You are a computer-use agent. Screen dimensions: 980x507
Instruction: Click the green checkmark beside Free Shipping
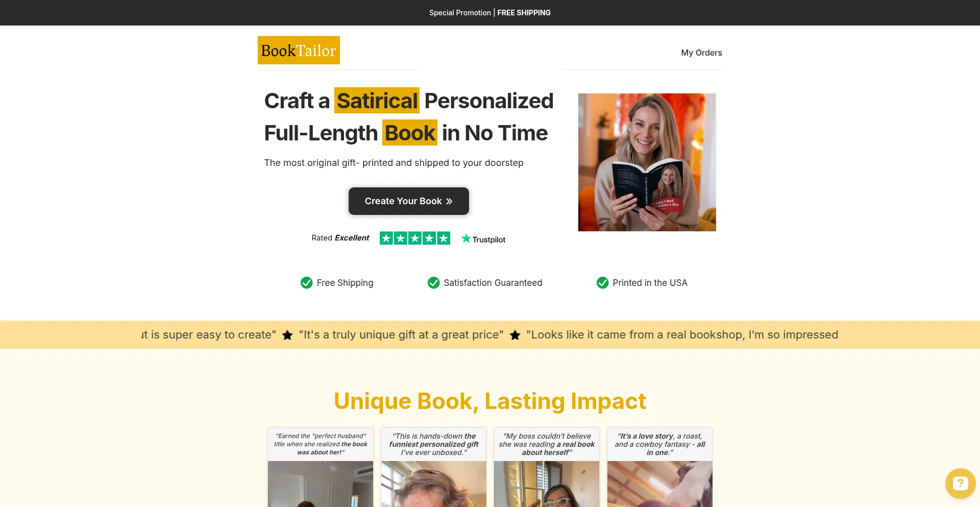306,283
